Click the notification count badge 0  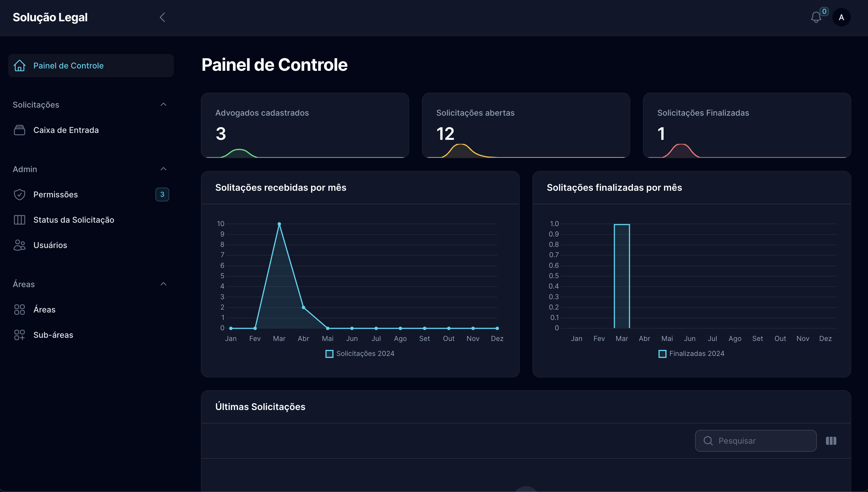824,12
